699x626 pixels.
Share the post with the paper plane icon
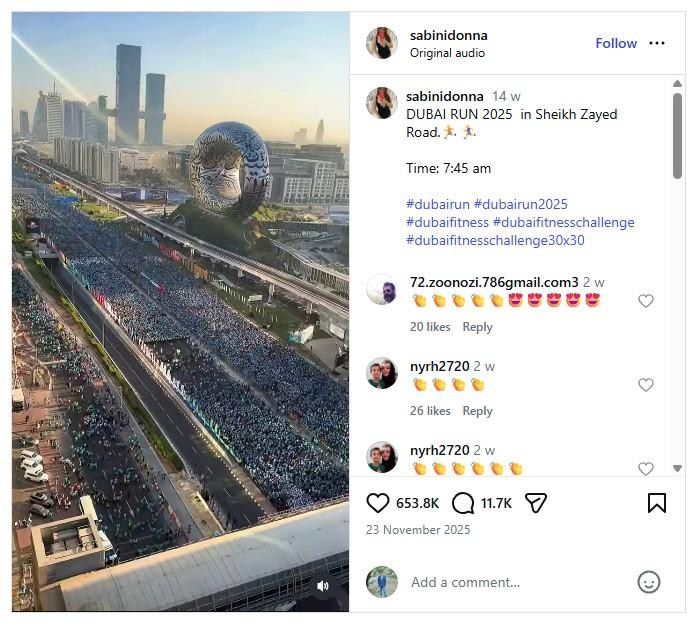[x=536, y=503]
